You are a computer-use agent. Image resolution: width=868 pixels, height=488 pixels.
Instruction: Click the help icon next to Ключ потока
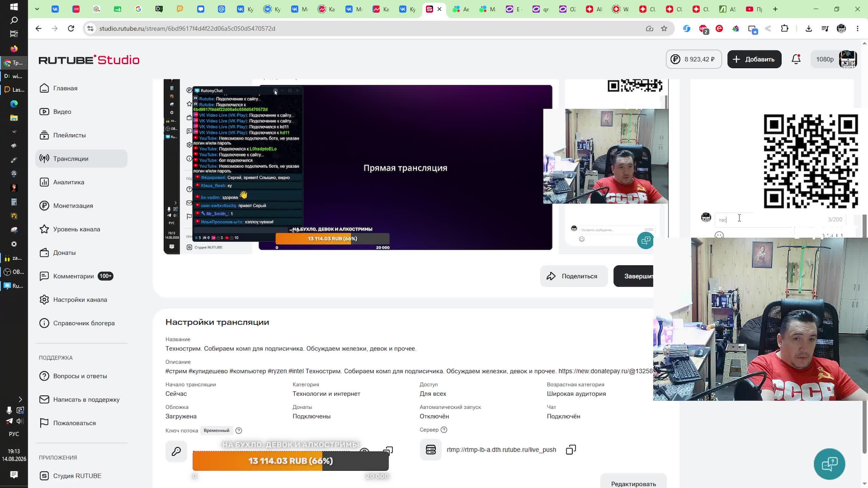point(239,430)
